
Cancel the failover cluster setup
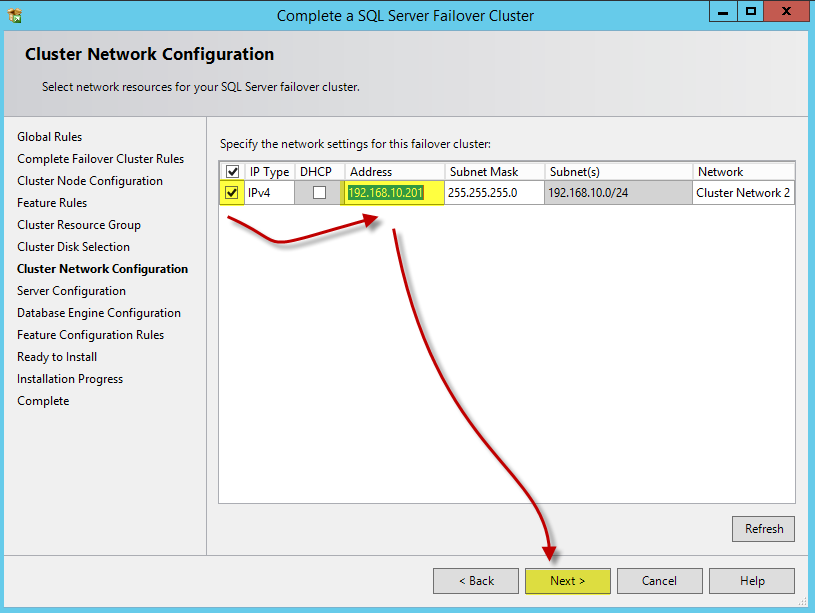pyautogui.click(x=660, y=581)
